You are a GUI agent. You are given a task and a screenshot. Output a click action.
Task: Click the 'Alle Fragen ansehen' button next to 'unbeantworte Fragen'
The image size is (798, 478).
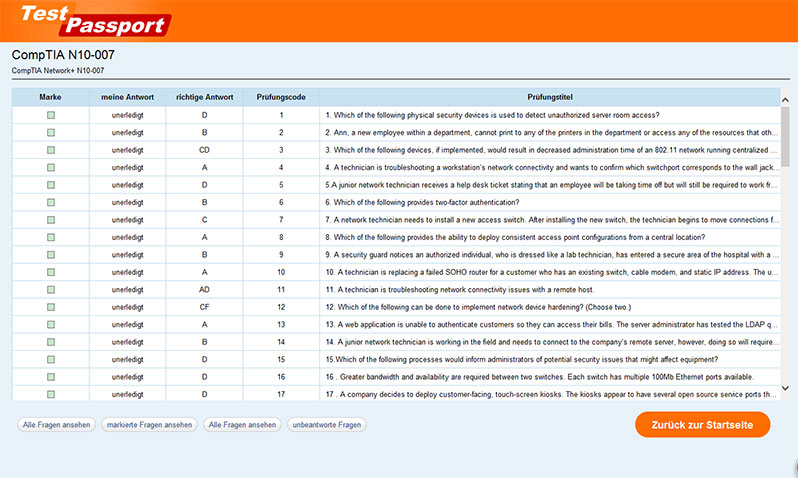pyautogui.click(x=242, y=425)
